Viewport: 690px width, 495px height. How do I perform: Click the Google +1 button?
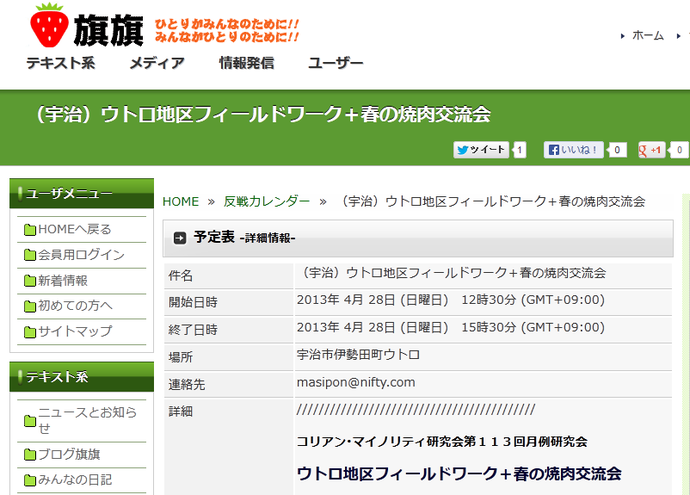[x=651, y=150]
